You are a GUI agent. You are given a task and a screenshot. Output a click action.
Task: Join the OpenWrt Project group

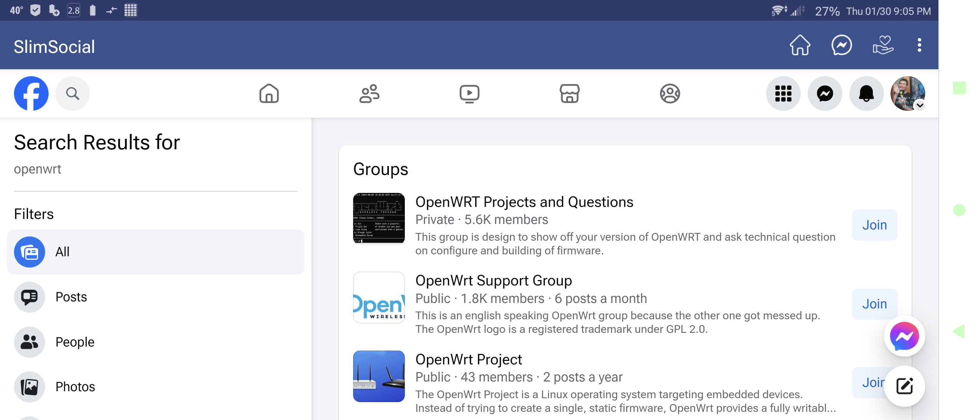tap(870, 383)
